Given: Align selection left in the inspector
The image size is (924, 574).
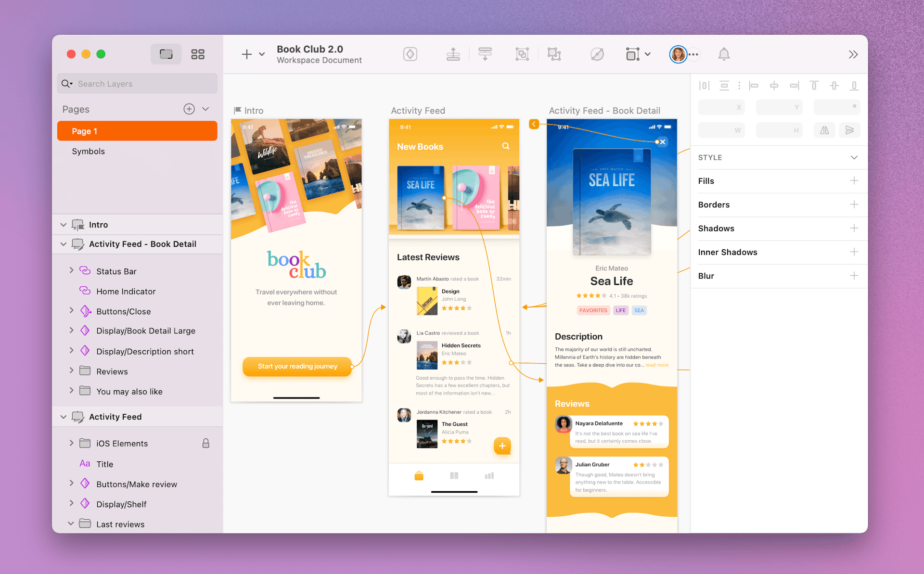Looking at the screenshot, I should 754,85.
